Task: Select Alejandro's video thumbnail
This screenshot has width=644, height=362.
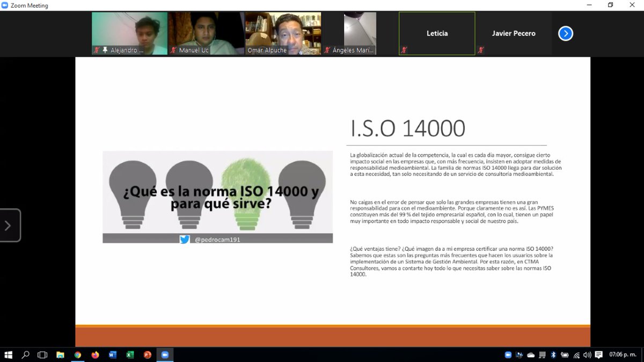Action: pos(130,33)
